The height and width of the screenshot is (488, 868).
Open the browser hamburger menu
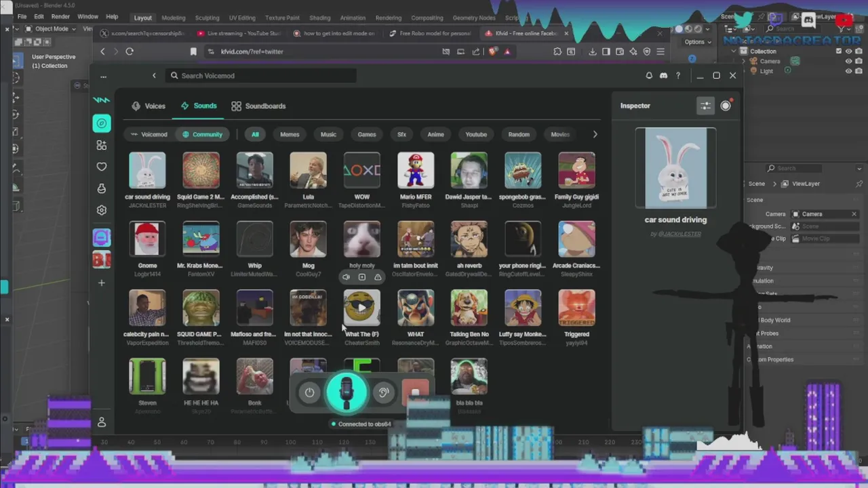click(x=660, y=52)
